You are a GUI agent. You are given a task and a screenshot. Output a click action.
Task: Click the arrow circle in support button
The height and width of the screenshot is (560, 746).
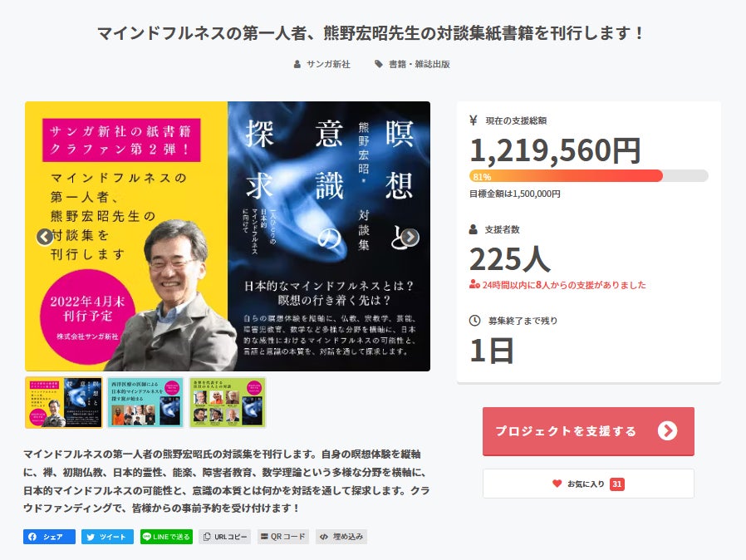(668, 430)
